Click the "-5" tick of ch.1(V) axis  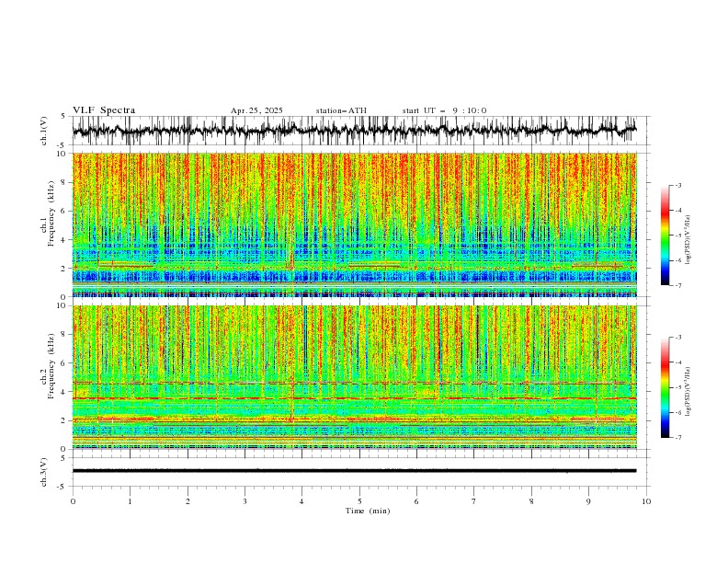coord(63,145)
